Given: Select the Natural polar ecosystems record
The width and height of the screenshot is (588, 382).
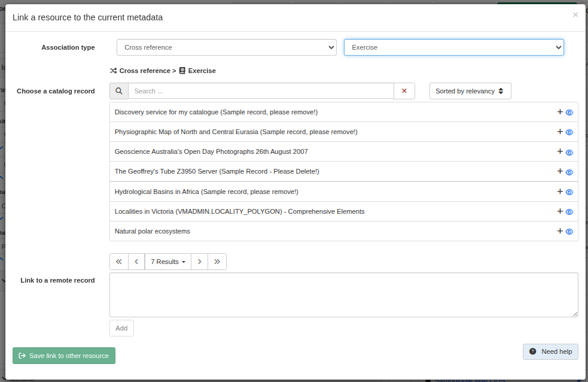Looking at the screenshot, I should [153, 231].
